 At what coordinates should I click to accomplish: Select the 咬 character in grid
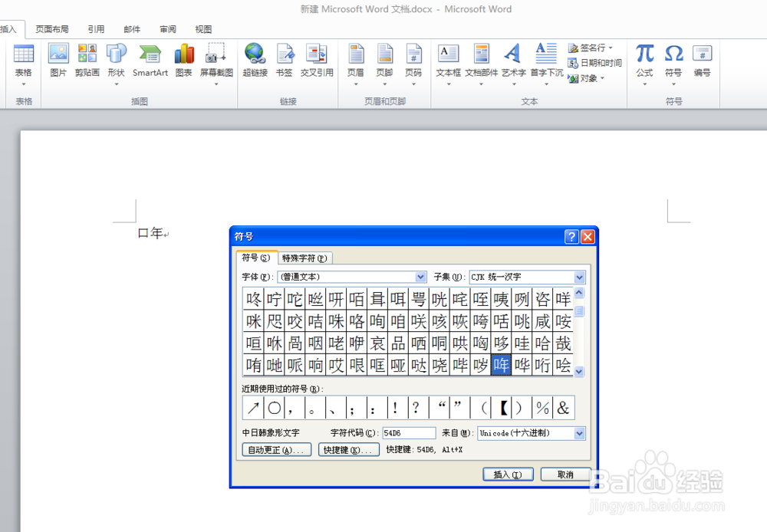pyautogui.click(x=295, y=321)
